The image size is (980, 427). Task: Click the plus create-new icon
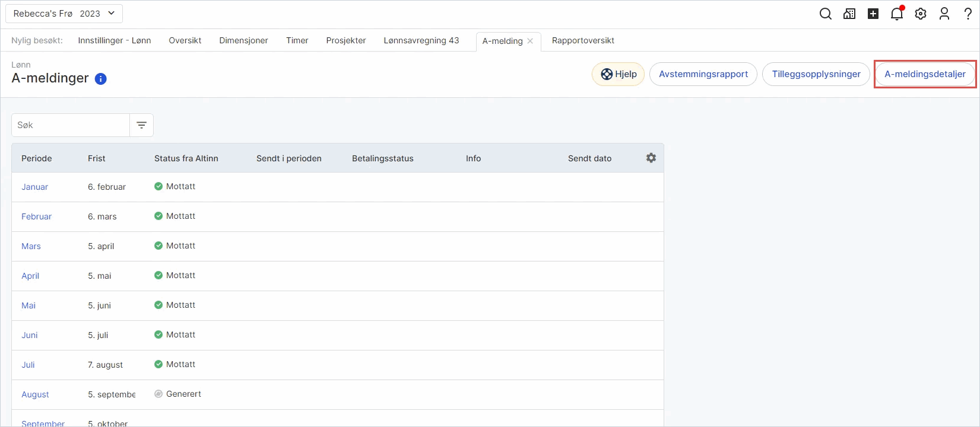tap(873, 14)
